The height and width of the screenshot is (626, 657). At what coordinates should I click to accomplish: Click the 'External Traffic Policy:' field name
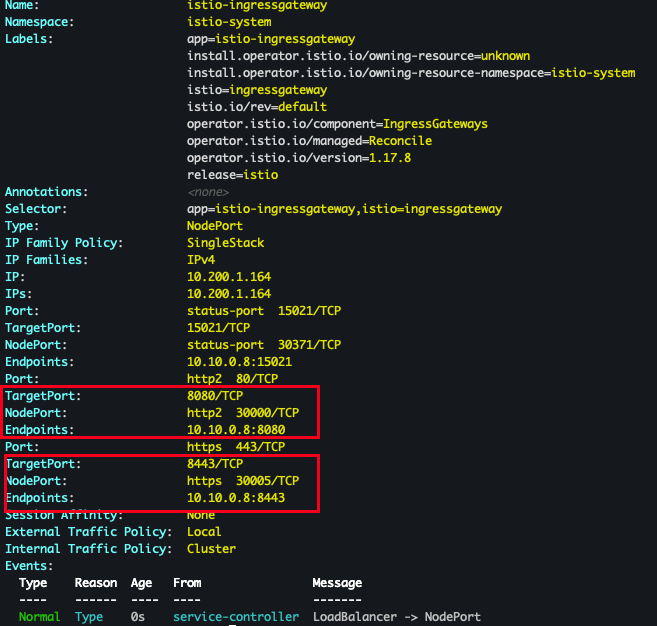[x=88, y=532]
